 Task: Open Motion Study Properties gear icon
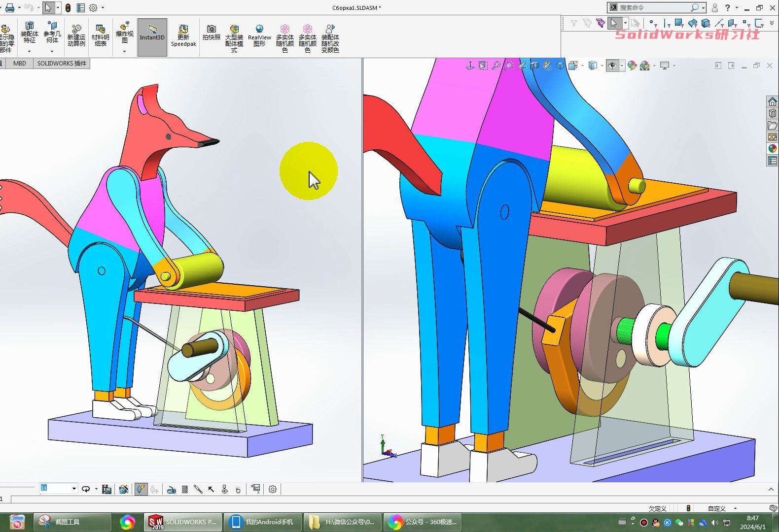point(273,489)
